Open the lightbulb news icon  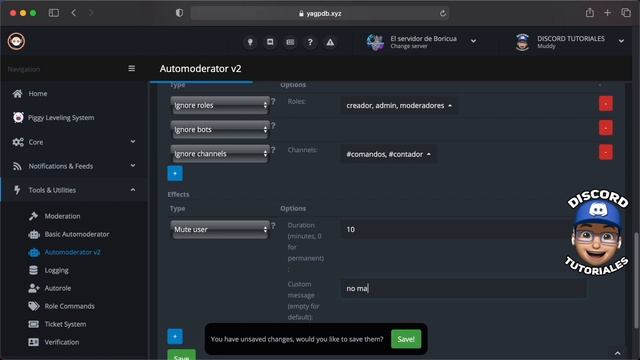[x=250, y=42]
